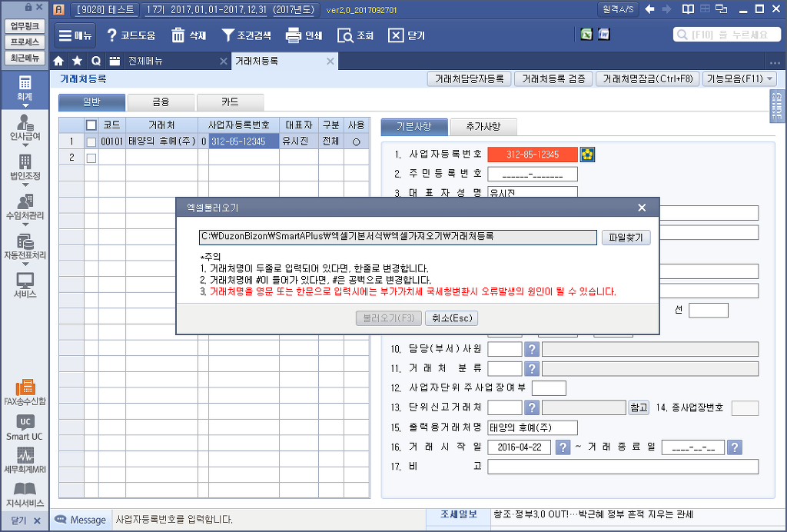Image resolution: width=787 pixels, height=532 pixels.
Task: Expand arrow under 회계
Action: [25, 105]
